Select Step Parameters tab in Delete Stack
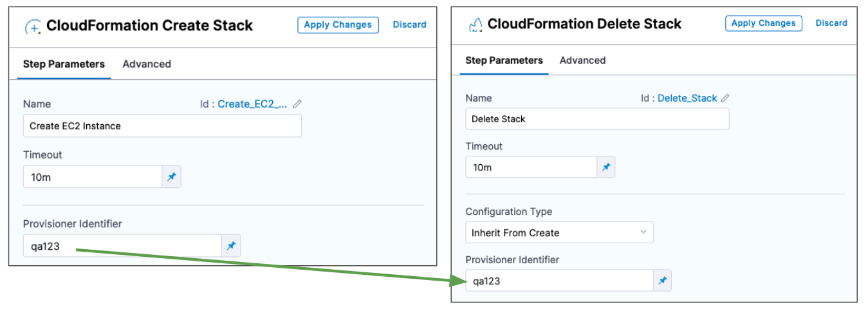 click(x=504, y=61)
